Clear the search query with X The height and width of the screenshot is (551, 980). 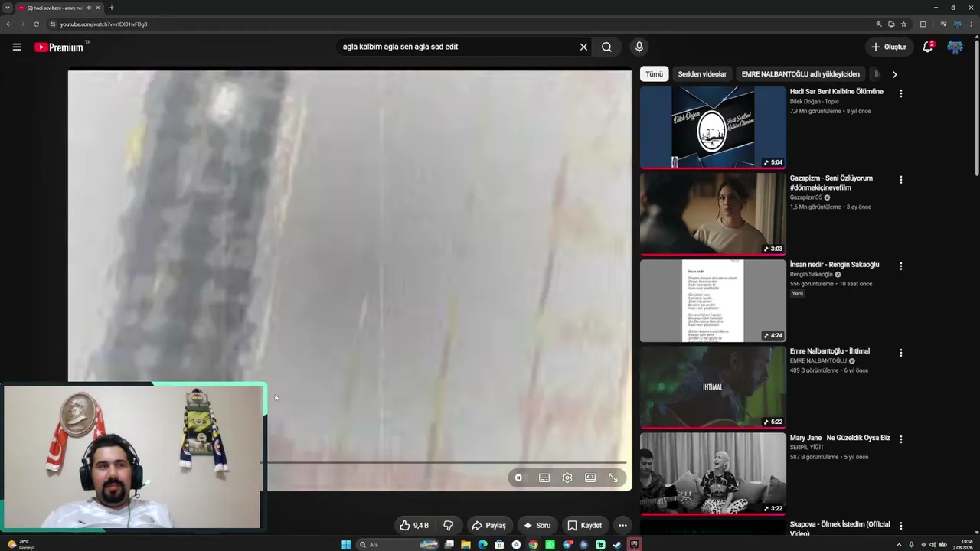583,47
